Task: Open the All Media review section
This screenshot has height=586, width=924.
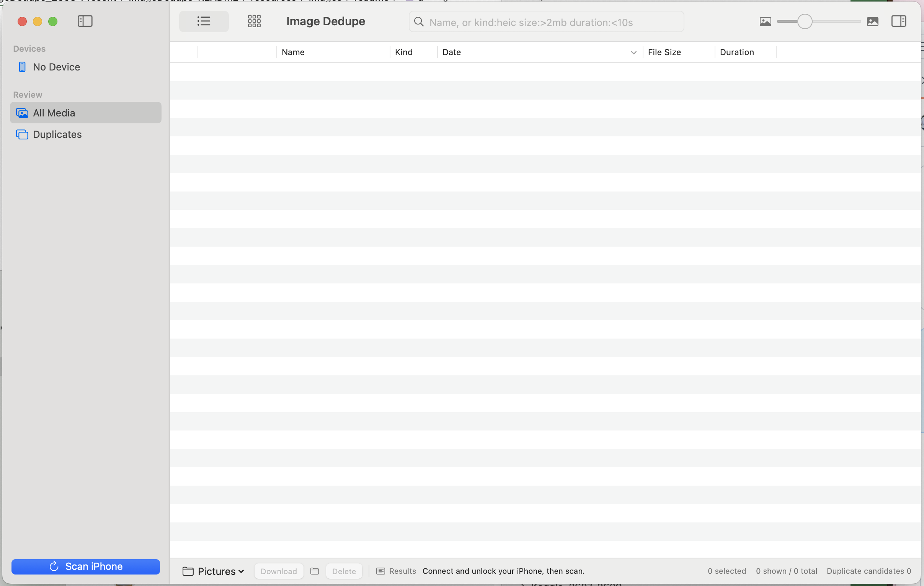Action: click(x=86, y=113)
